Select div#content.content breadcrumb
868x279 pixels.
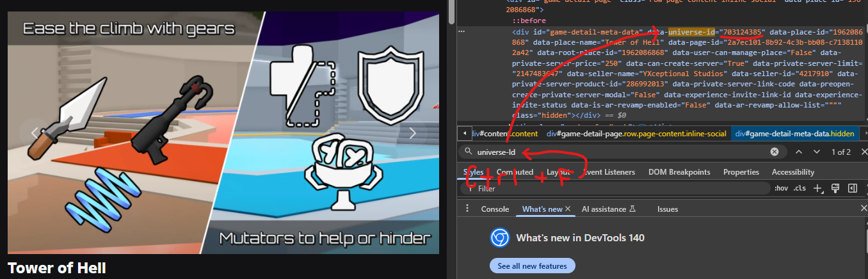click(505, 134)
